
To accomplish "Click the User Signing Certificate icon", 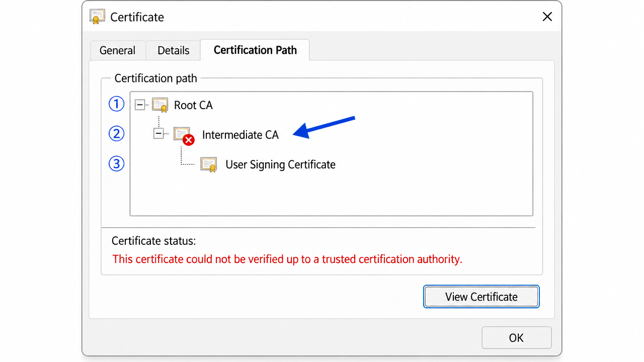I will coord(209,164).
